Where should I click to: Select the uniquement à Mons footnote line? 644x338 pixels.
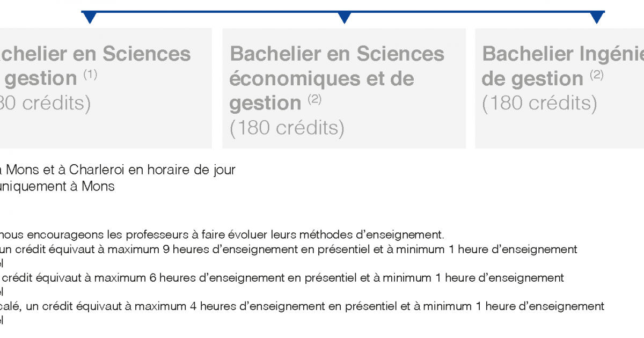(x=57, y=187)
